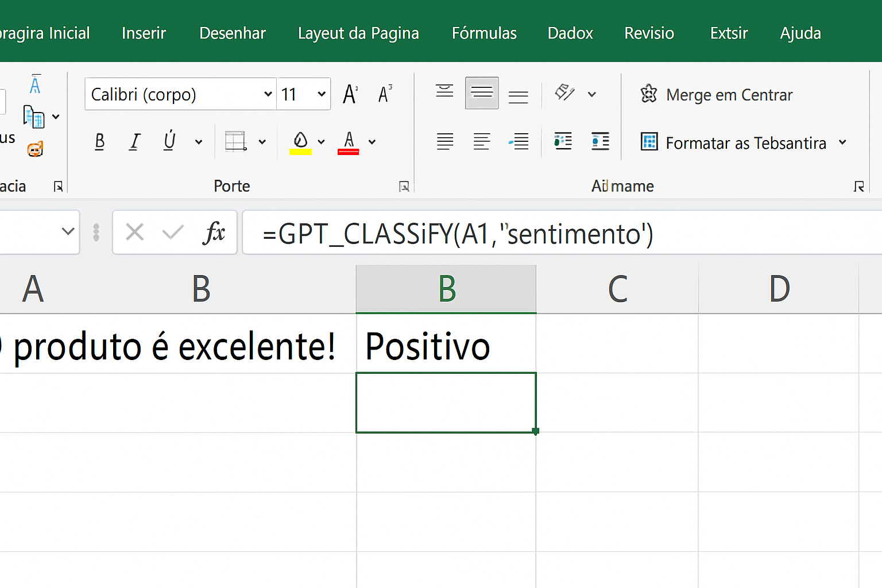Click the text orientation icon

[x=565, y=92]
